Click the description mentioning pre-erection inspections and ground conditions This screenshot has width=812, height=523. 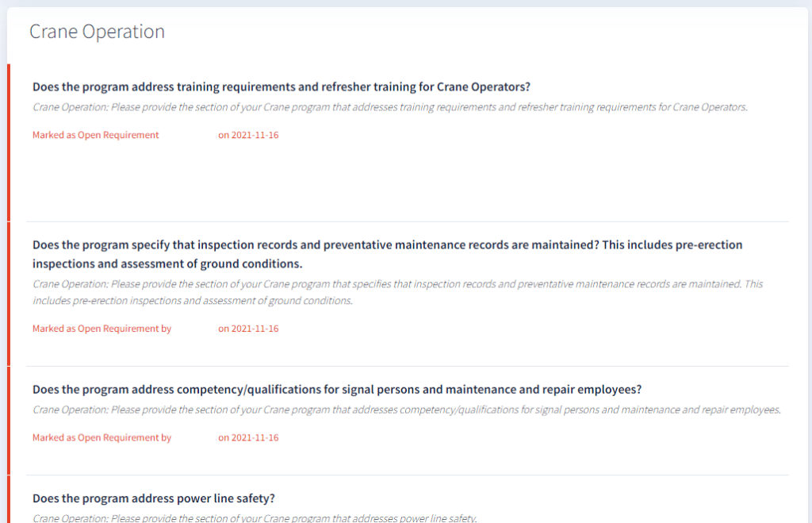pyautogui.click(x=398, y=292)
